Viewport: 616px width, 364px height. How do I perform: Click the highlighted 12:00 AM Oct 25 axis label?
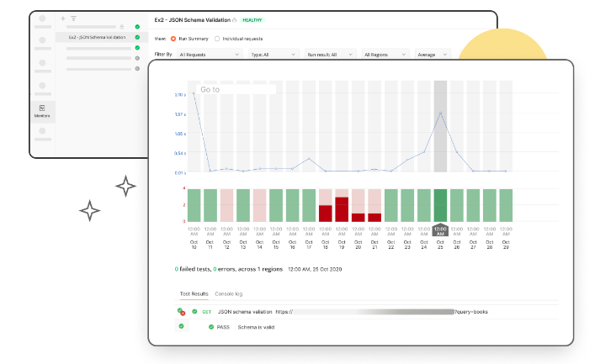pyautogui.click(x=440, y=230)
